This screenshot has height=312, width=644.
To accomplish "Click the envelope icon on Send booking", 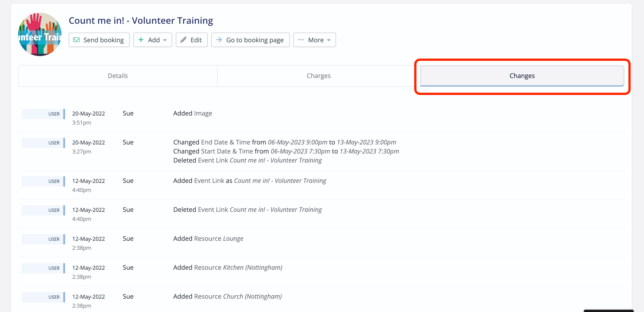I will (77, 40).
